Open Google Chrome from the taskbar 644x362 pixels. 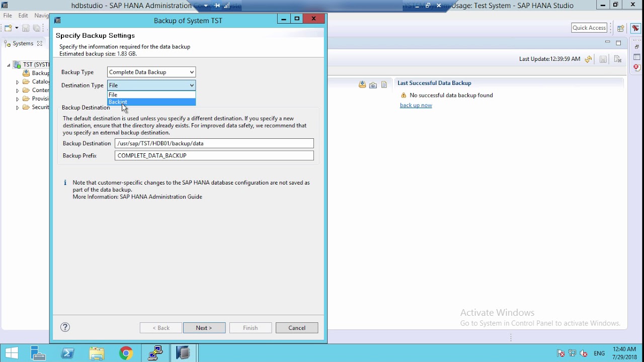(x=126, y=353)
